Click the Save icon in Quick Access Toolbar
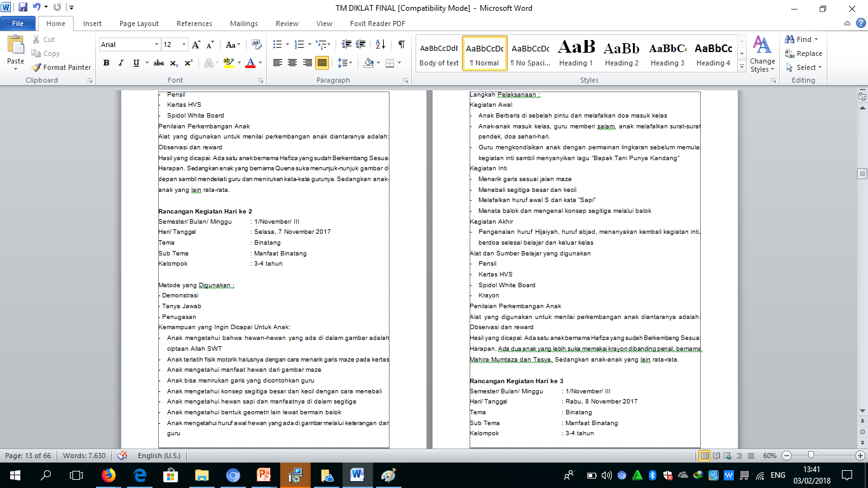 pyautogui.click(x=23, y=8)
